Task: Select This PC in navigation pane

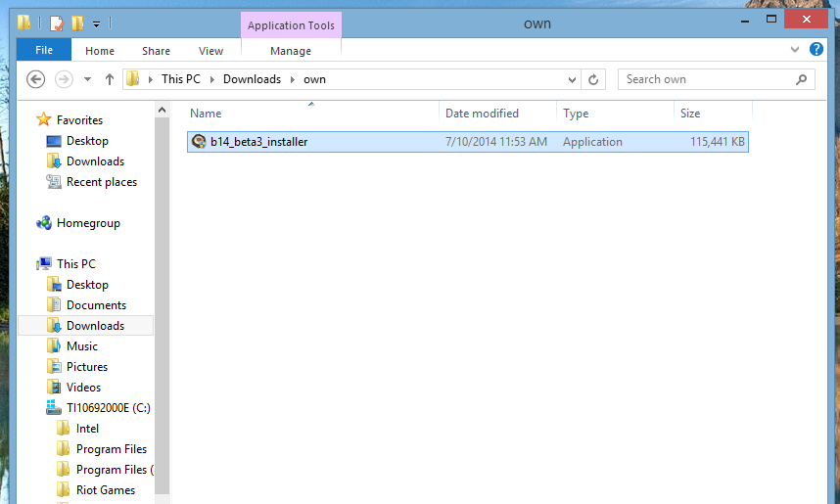Action: pyautogui.click(x=76, y=264)
